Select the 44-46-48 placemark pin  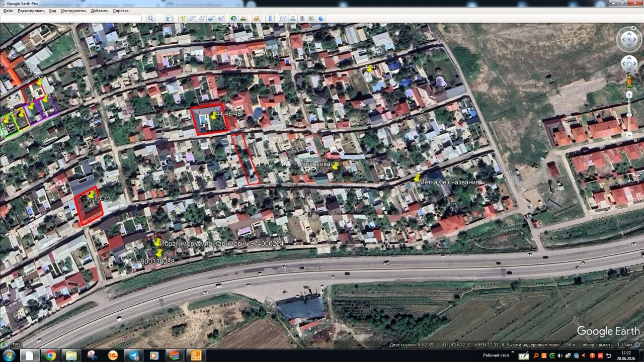click(x=214, y=115)
